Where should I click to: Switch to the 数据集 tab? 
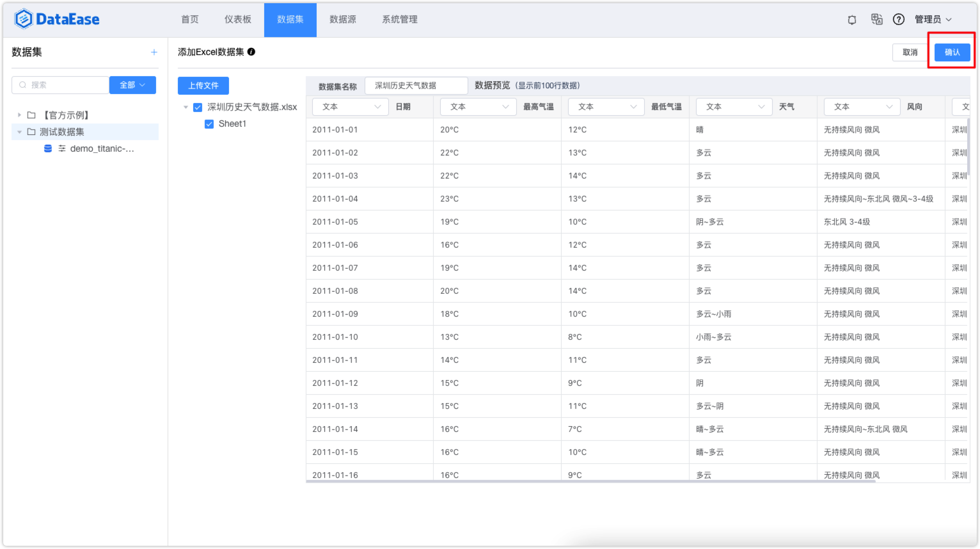click(x=290, y=20)
